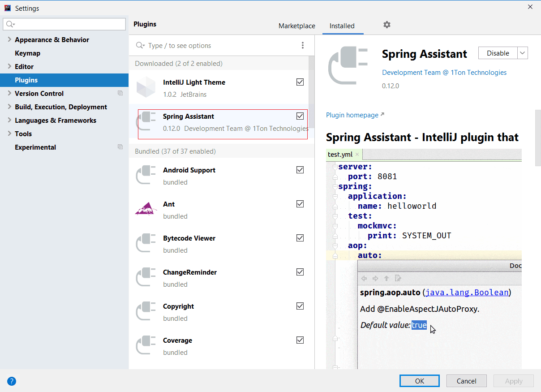Click the IntelliJ Light Theme plugin icon
This screenshot has height=392, width=541.
coord(146,87)
